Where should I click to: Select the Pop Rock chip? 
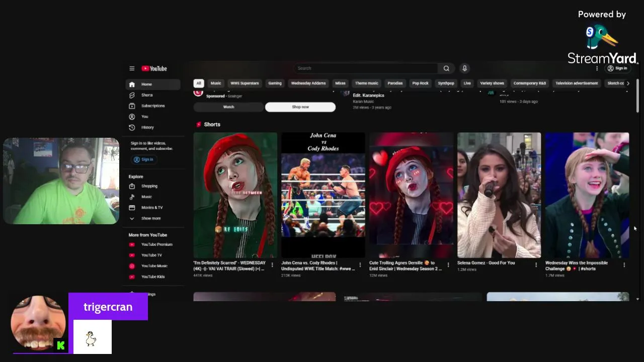point(421,83)
